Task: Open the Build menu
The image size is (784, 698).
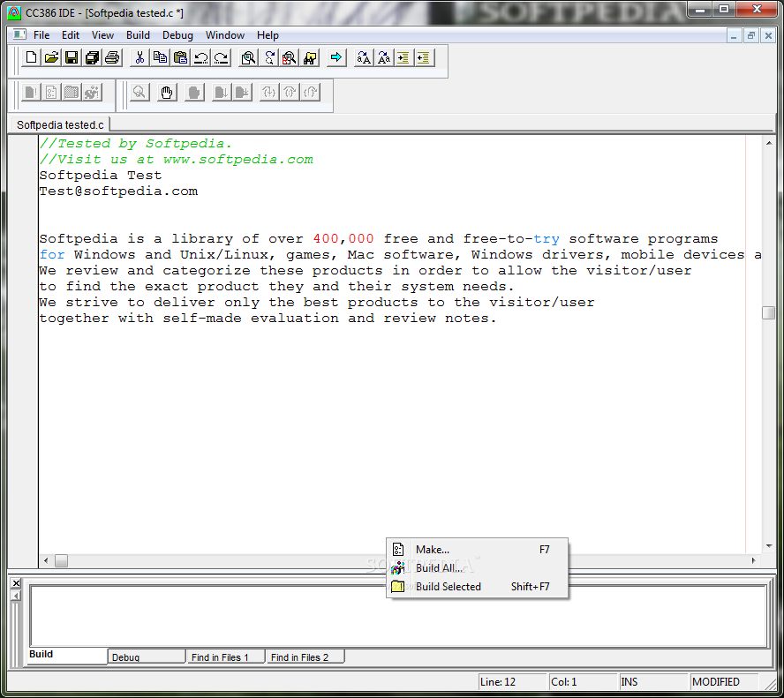Action: (x=138, y=35)
